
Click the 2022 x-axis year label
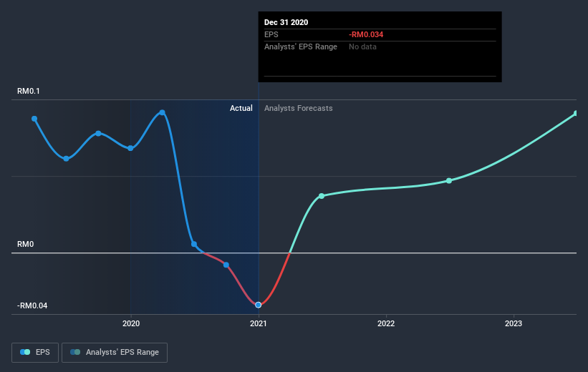pos(386,324)
